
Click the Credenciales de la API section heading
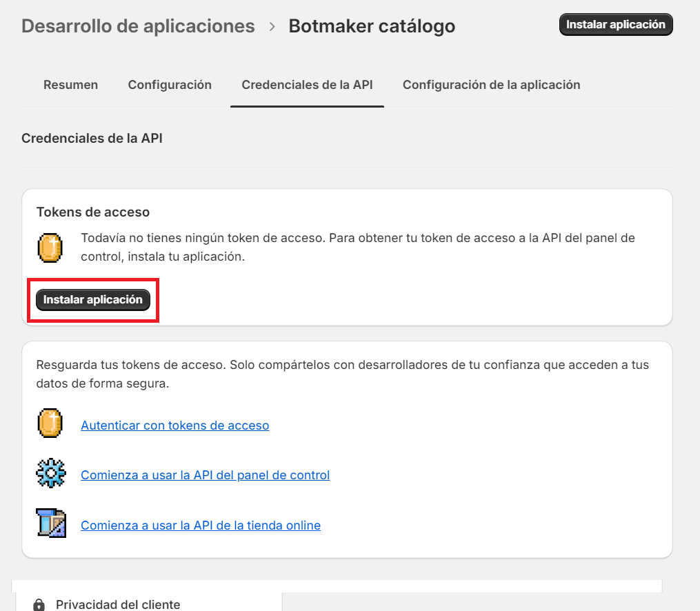coord(92,139)
